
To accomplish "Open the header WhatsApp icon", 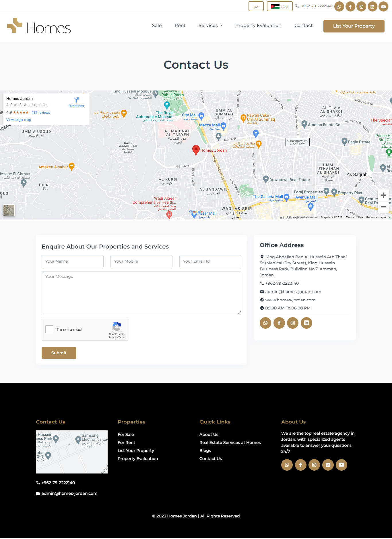I will (x=339, y=7).
